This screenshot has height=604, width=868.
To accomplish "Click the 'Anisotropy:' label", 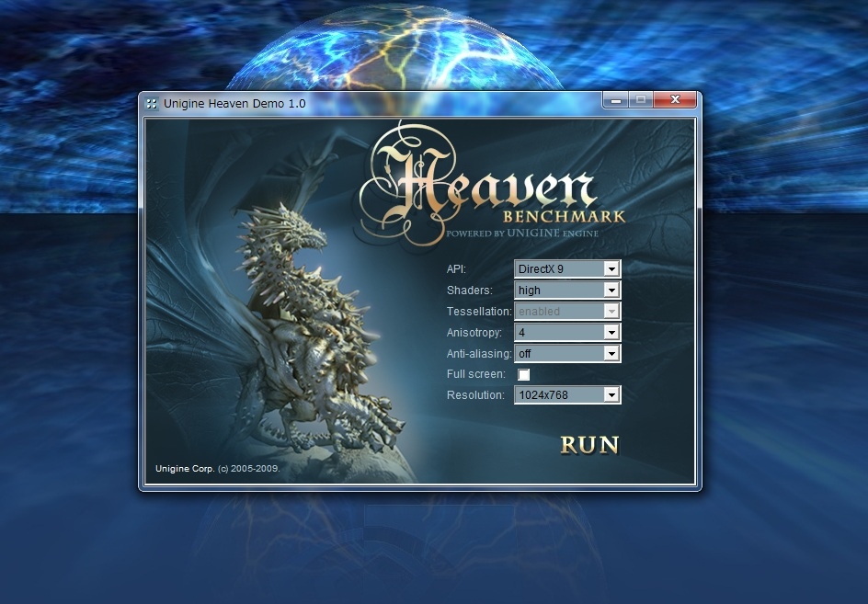I will 474,333.
